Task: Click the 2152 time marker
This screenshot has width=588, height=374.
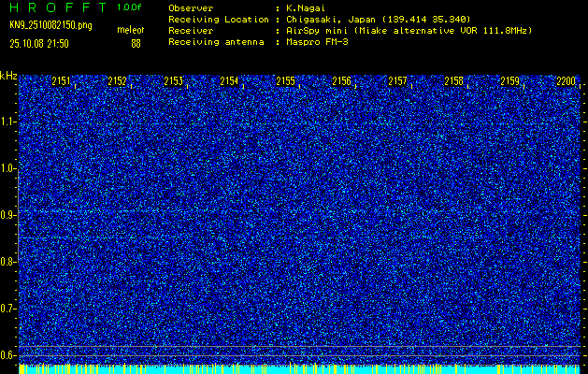Action: 118,82
